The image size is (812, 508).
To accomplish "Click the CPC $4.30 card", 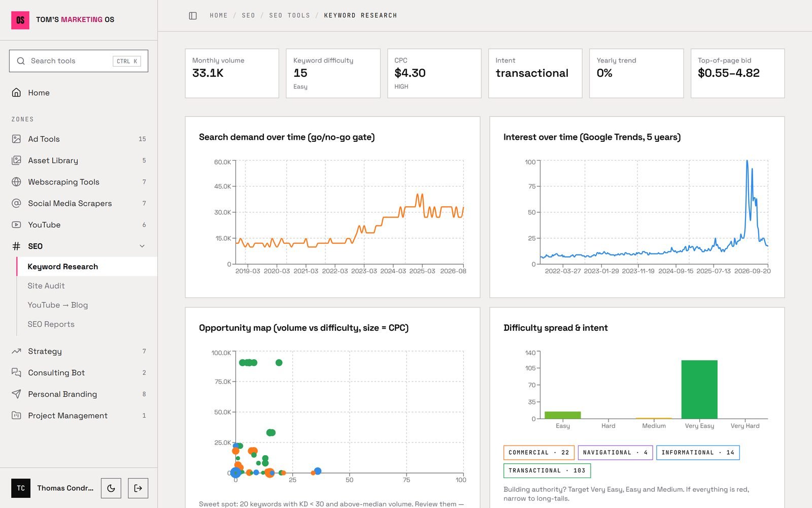I will [x=434, y=73].
